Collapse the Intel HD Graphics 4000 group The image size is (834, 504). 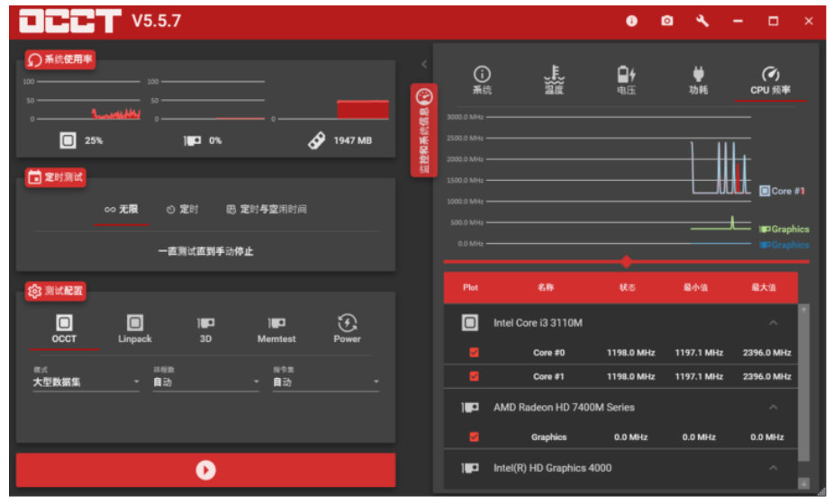[774, 468]
